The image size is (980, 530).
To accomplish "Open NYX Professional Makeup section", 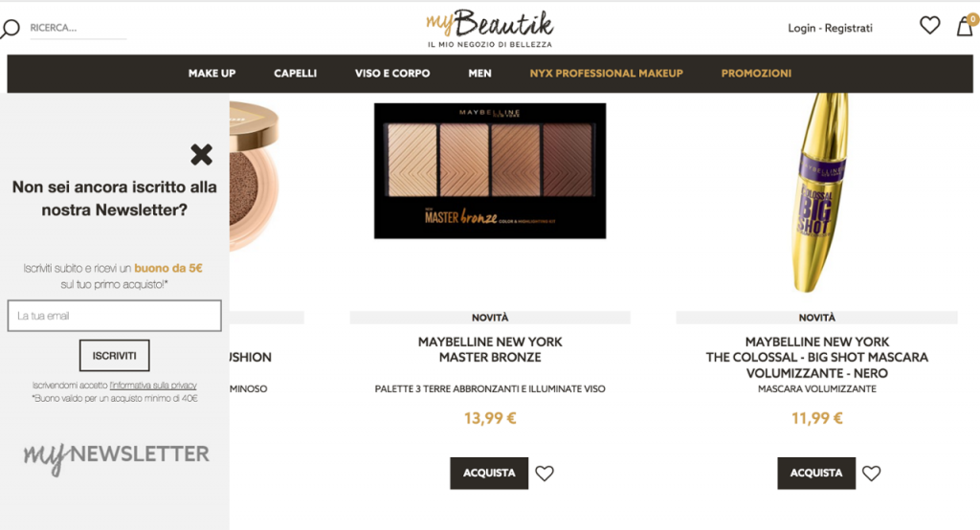I will pyautogui.click(x=606, y=73).
